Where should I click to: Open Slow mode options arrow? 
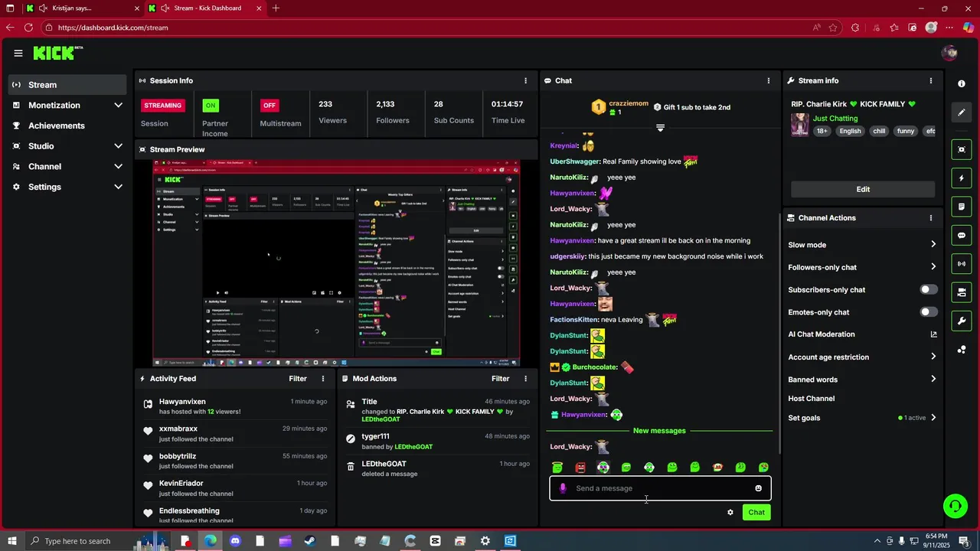[x=933, y=245]
